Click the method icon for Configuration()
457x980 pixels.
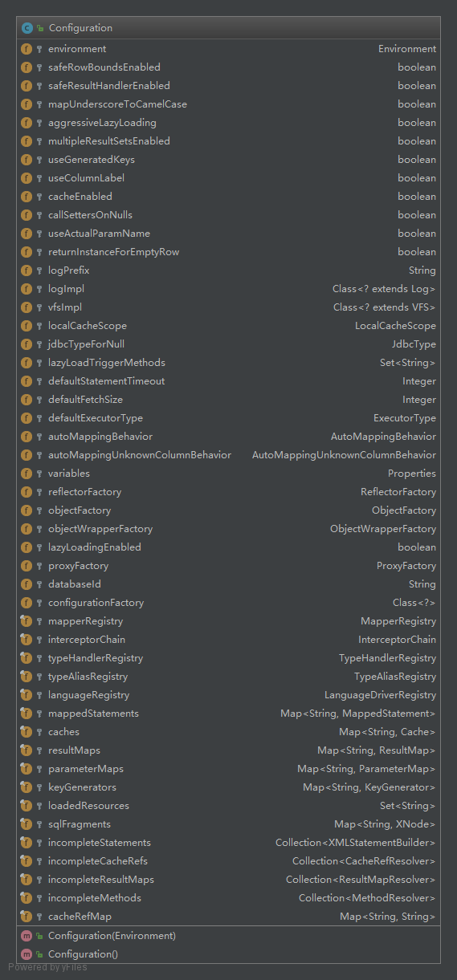[27, 954]
